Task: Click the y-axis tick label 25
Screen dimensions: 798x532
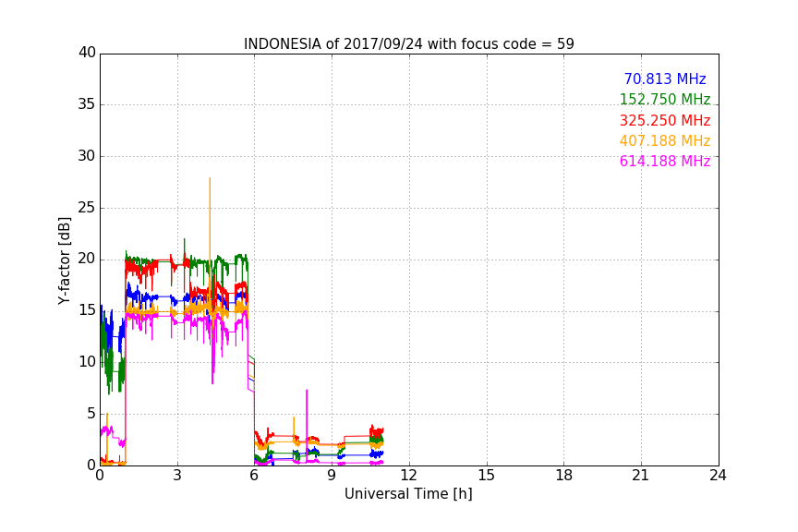Action: 87,208
